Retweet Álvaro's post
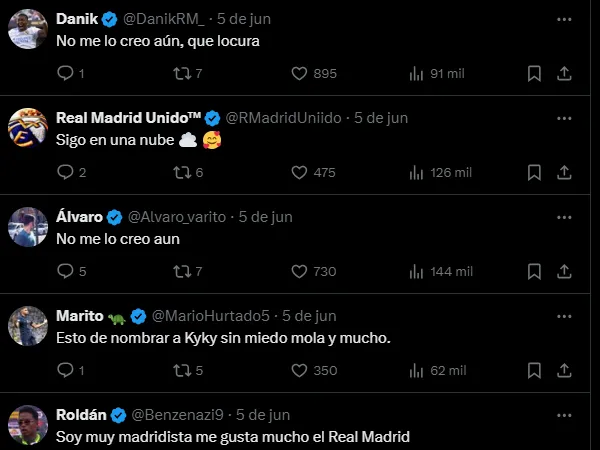 point(182,271)
